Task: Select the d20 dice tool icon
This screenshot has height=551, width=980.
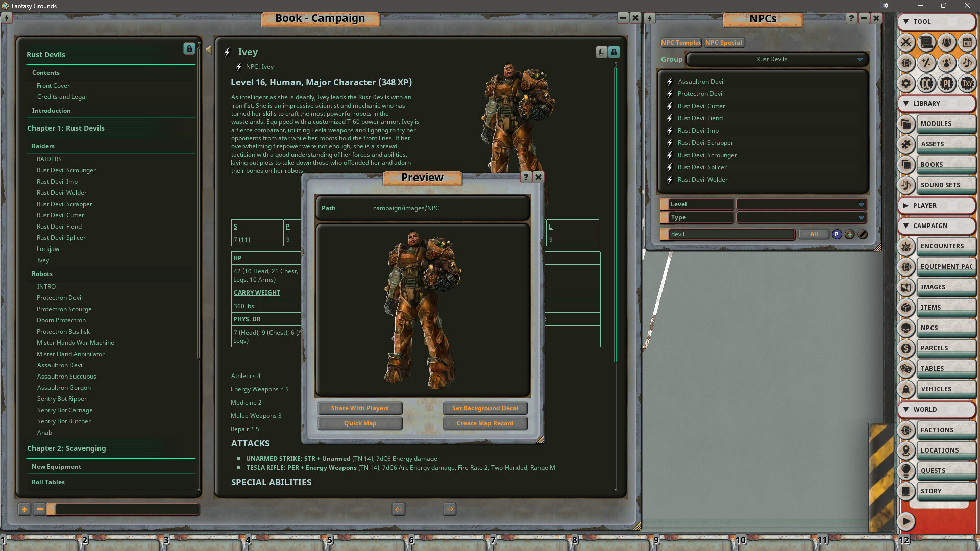Action: [906, 63]
